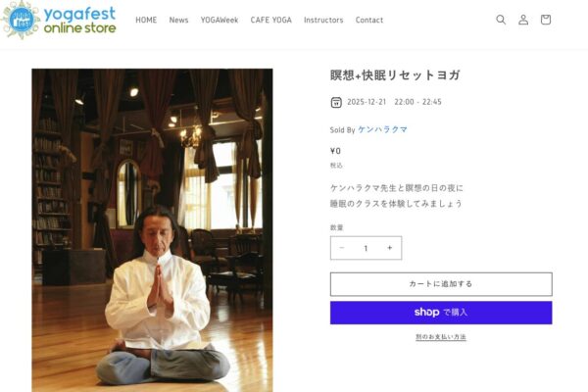Open the Contact menu item
The height and width of the screenshot is (392, 588).
(369, 20)
